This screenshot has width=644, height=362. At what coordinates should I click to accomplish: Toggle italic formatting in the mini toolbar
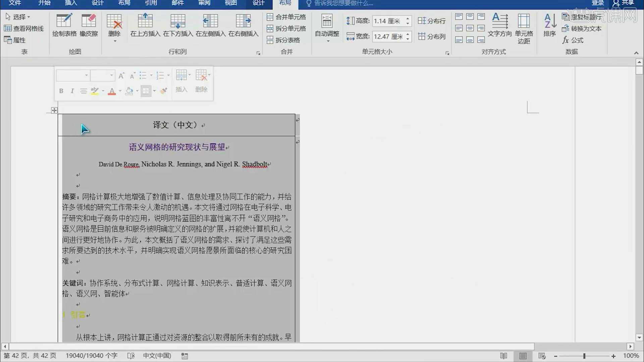(x=72, y=91)
